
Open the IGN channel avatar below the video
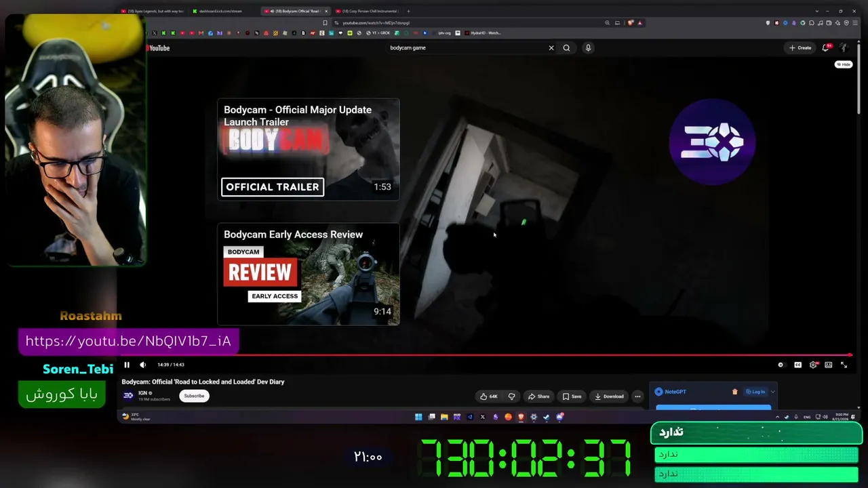pyautogui.click(x=128, y=396)
